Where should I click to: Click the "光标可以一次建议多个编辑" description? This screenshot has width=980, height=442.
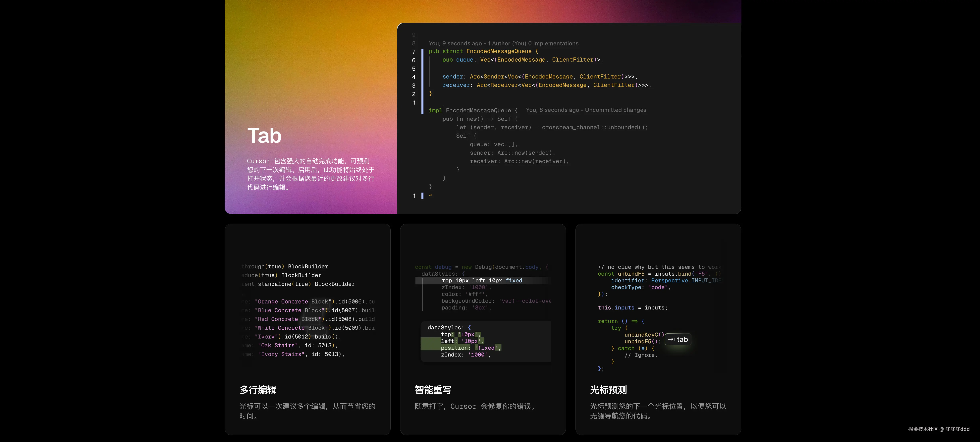pyautogui.click(x=307, y=411)
